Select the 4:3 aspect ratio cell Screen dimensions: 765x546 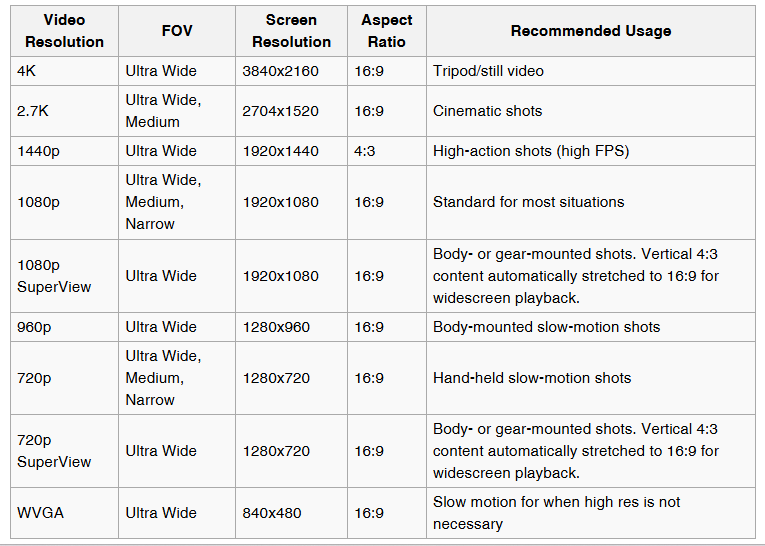point(363,151)
